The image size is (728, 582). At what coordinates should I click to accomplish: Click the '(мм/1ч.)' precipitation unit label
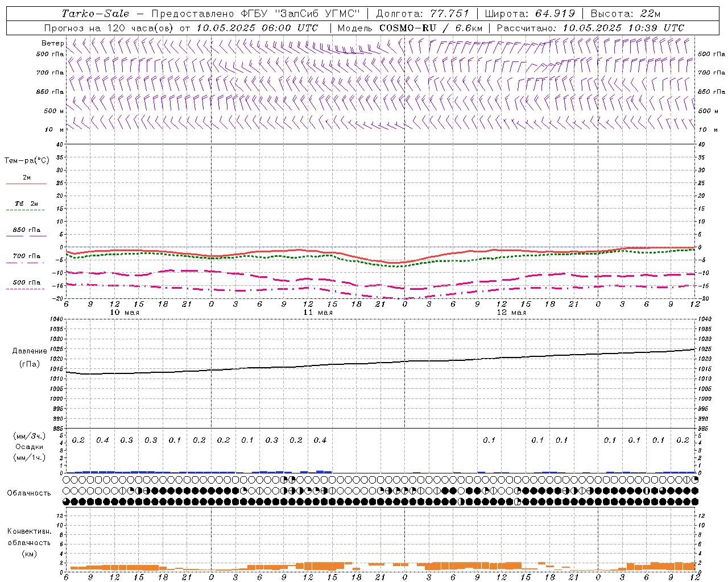tap(30, 458)
